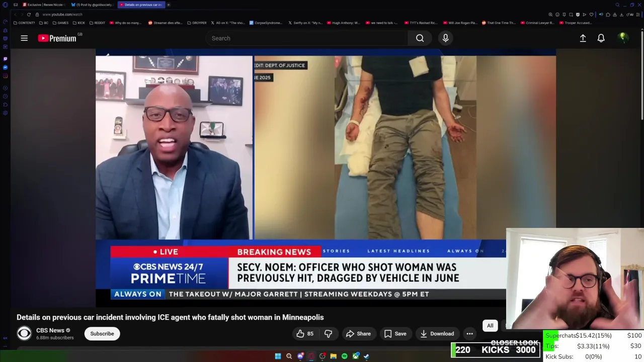Image resolution: width=644 pixels, height=362 pixels.
Task: Open more actions three-dot menu
Action: (x=469, y=334)
